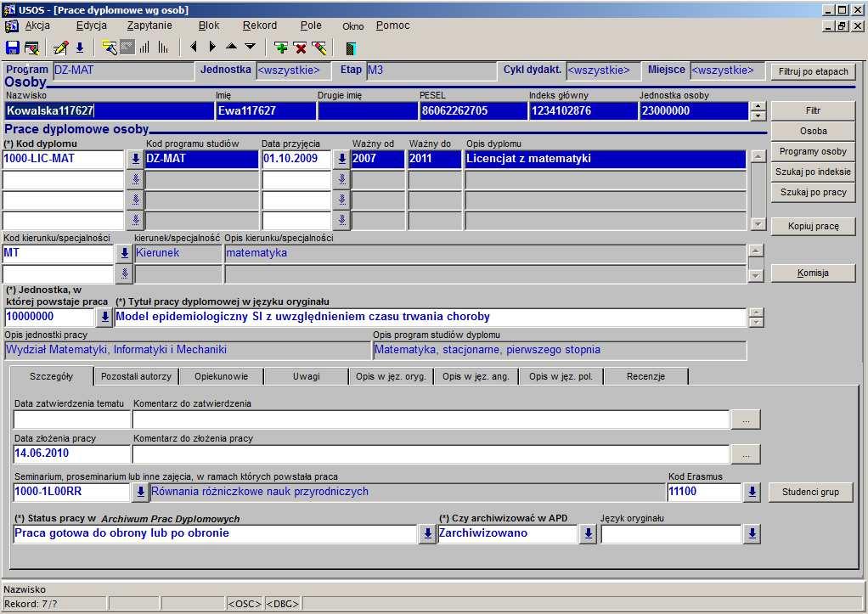Image resolution: width=868 pixels, height=614 pixels.
Task: Switch to the Pozostali autorzy tab
Action: pyautogui.click(x=136, y=376)
